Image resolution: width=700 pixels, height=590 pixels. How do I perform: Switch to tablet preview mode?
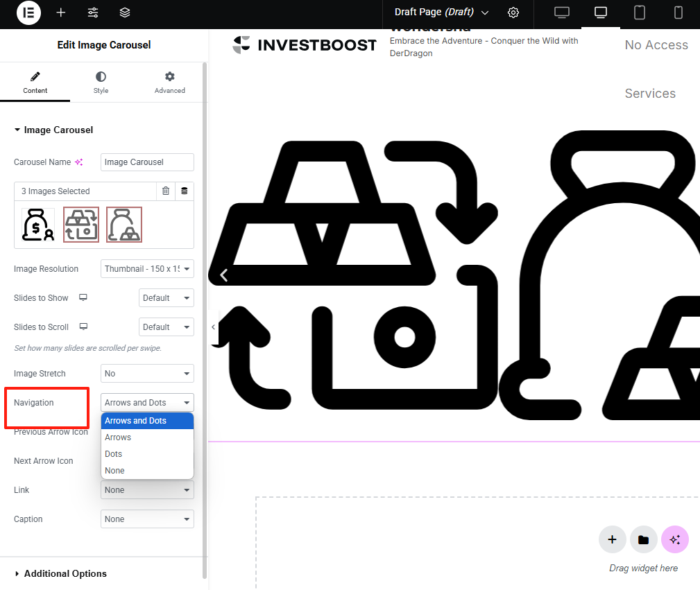coord(639,12)
